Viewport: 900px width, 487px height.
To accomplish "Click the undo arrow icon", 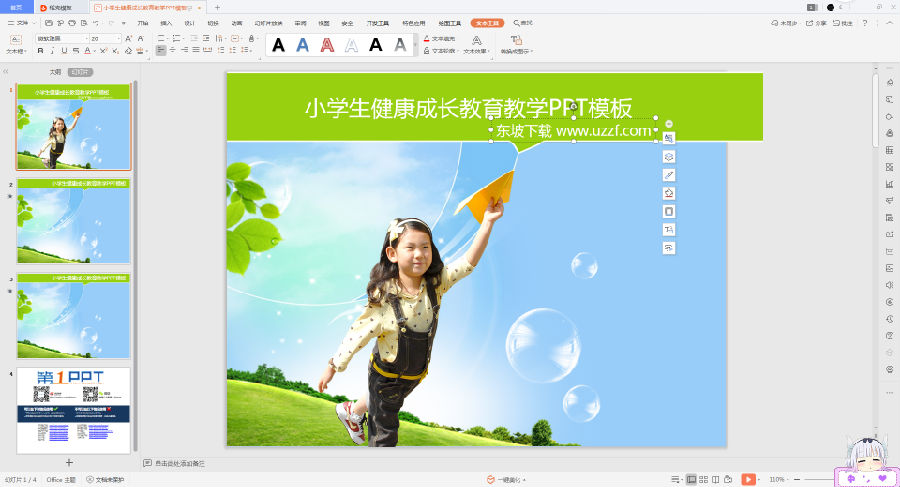I will pyautogui.click(x=96, y=23).
